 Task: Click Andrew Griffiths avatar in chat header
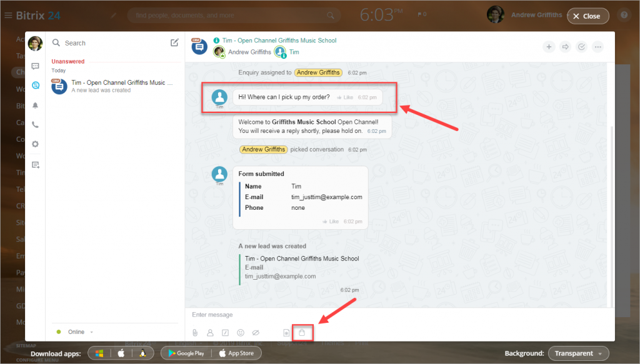pos(219,52)
